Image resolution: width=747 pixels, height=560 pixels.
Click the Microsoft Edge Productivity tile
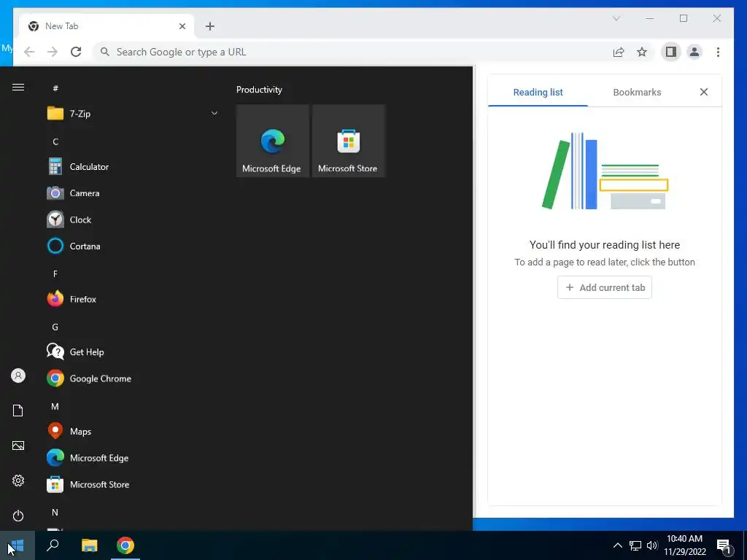273,141
